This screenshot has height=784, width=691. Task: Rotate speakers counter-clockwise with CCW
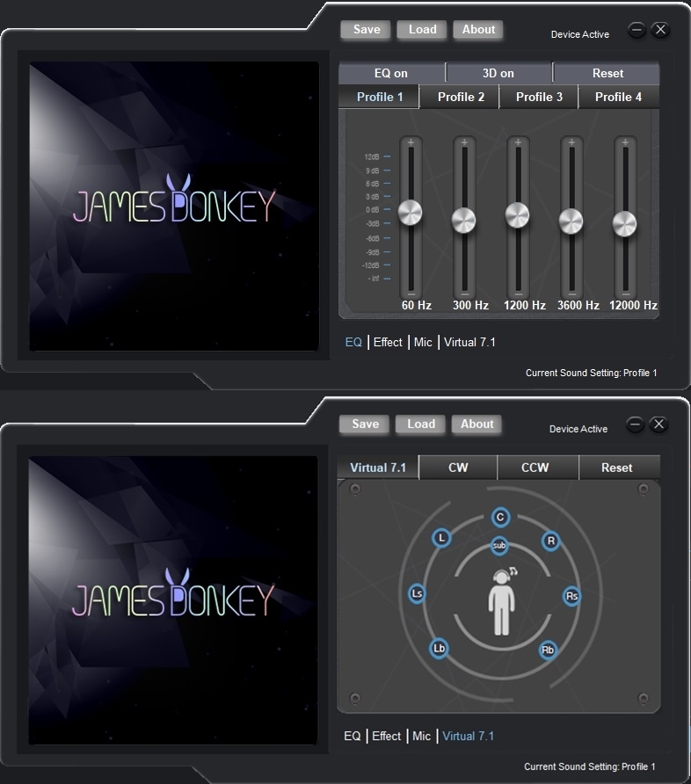[538, 468]
